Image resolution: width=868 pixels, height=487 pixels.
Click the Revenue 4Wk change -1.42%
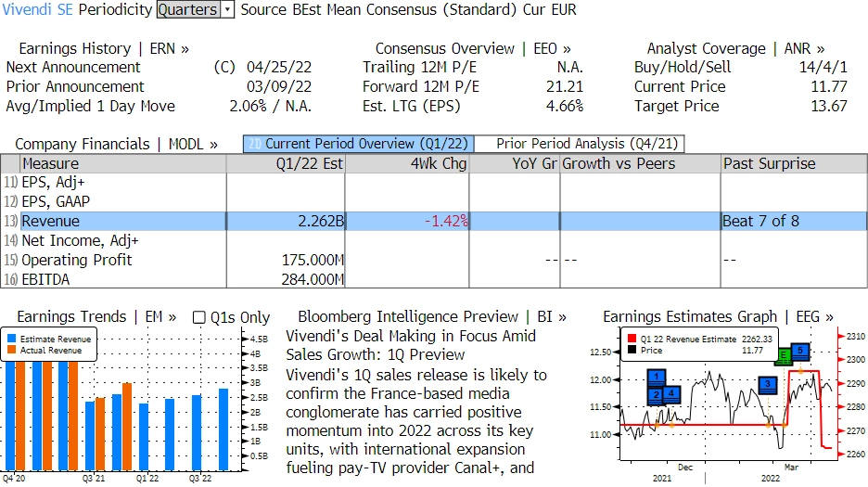446,221
